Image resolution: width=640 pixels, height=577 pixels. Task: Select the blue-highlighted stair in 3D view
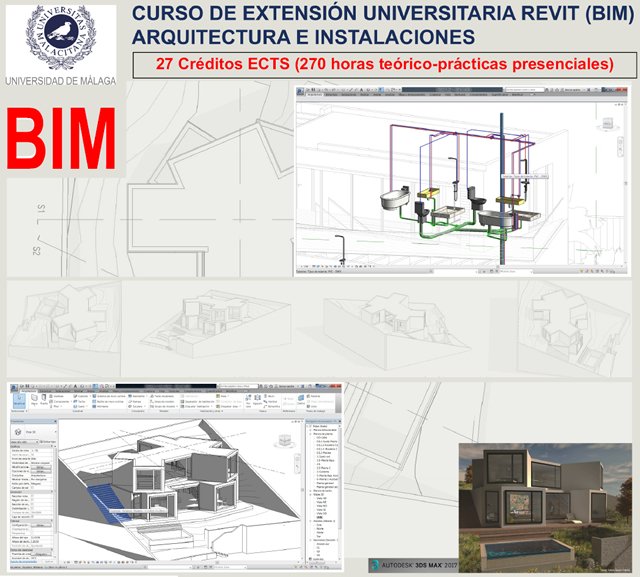pyautogui.click(x=107, y=503)
